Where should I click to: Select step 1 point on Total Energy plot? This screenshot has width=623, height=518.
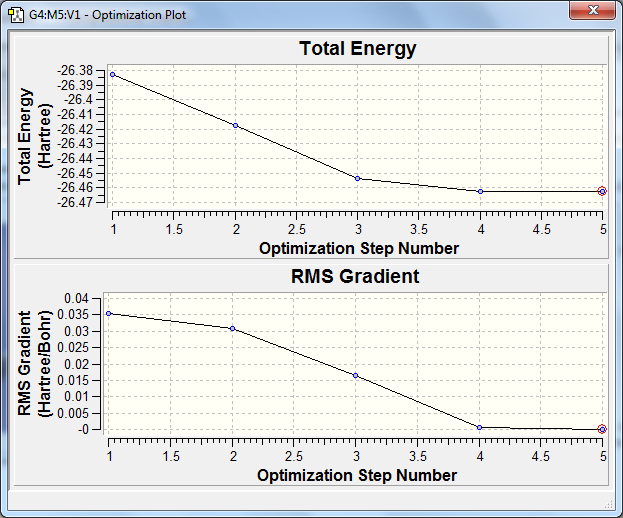tap(113, 75)
